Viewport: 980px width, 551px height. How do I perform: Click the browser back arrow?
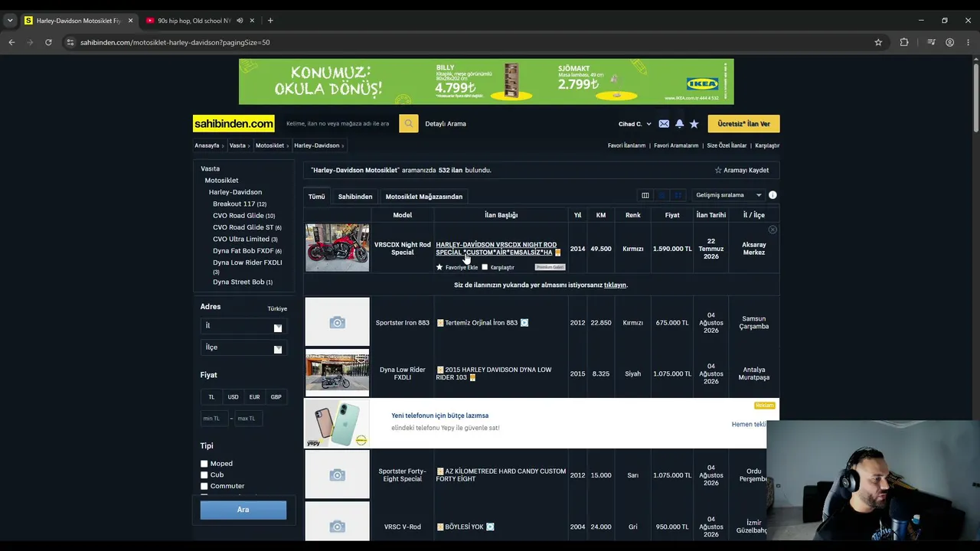pos(11,42)
